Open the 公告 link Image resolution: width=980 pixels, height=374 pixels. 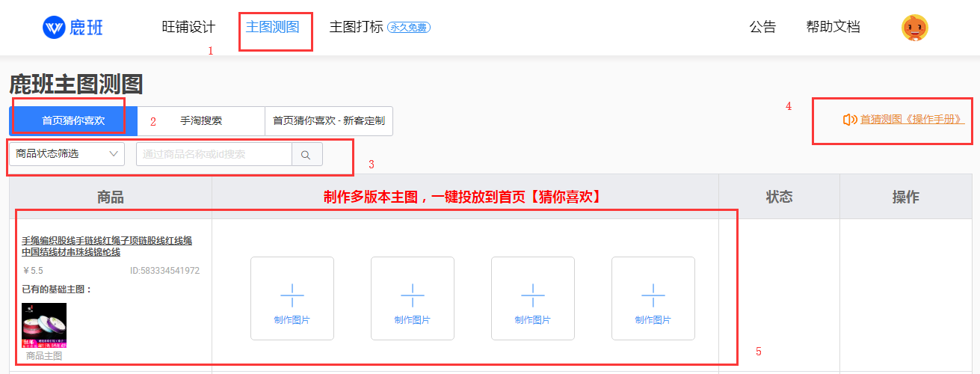(x=762, y=28)
